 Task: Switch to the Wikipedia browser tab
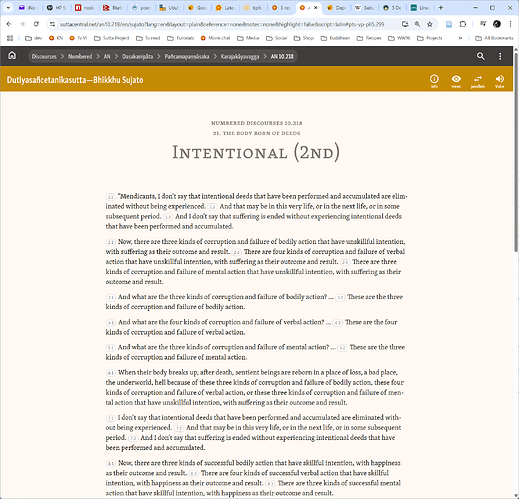[364, 8]
